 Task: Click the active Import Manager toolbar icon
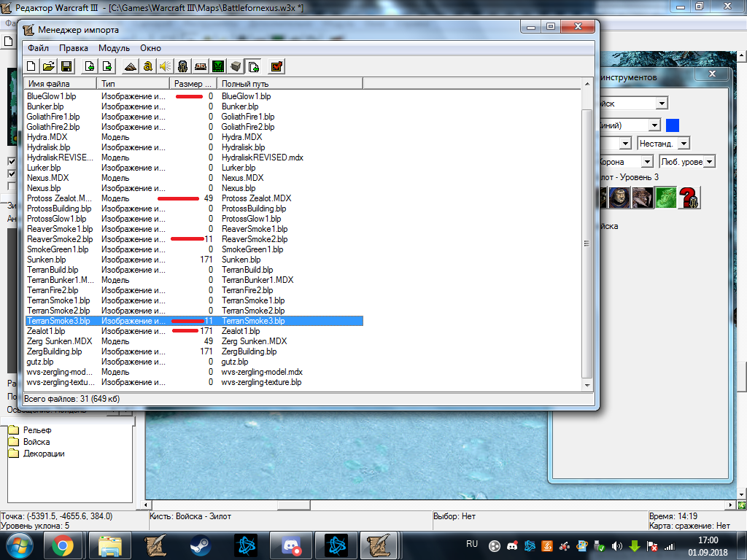pyautogui.click(x=253, y=66)
